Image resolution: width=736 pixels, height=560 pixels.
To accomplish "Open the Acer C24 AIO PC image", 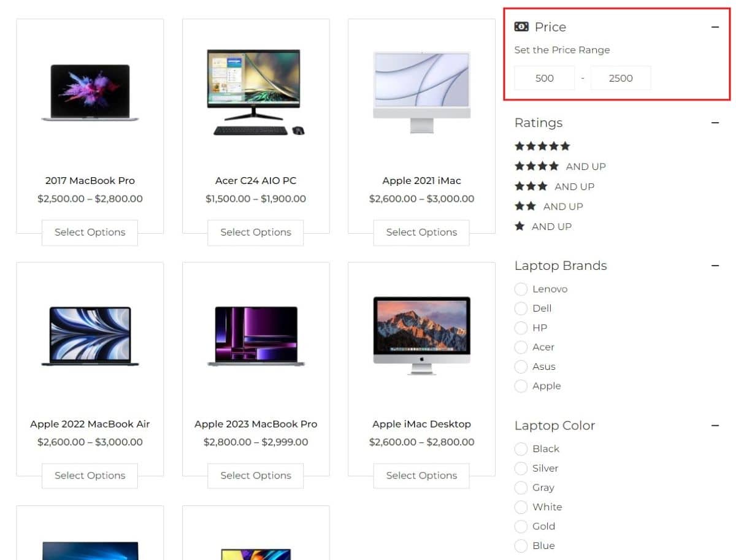I will 256,93.
